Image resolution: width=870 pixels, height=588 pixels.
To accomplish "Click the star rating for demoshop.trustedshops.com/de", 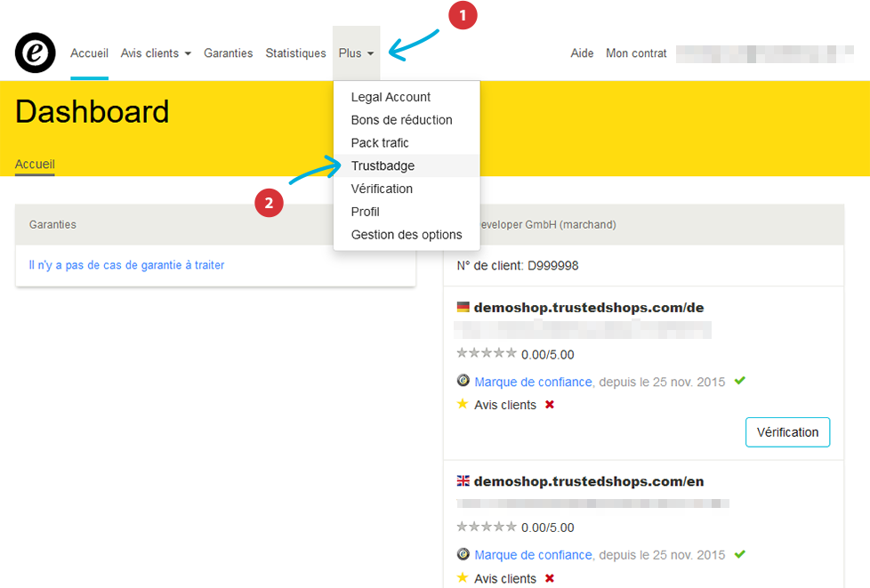I will [x=486, y=353].
